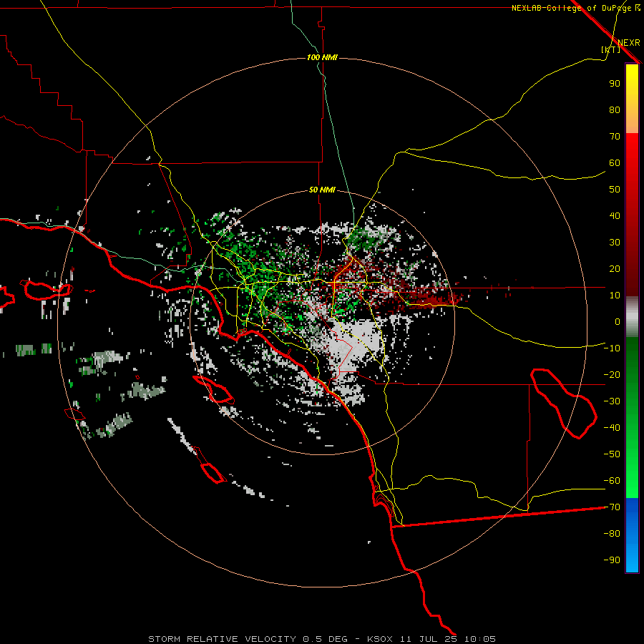Click the 100 NMI range ring label
644x644 pixels.
point(322,57)
